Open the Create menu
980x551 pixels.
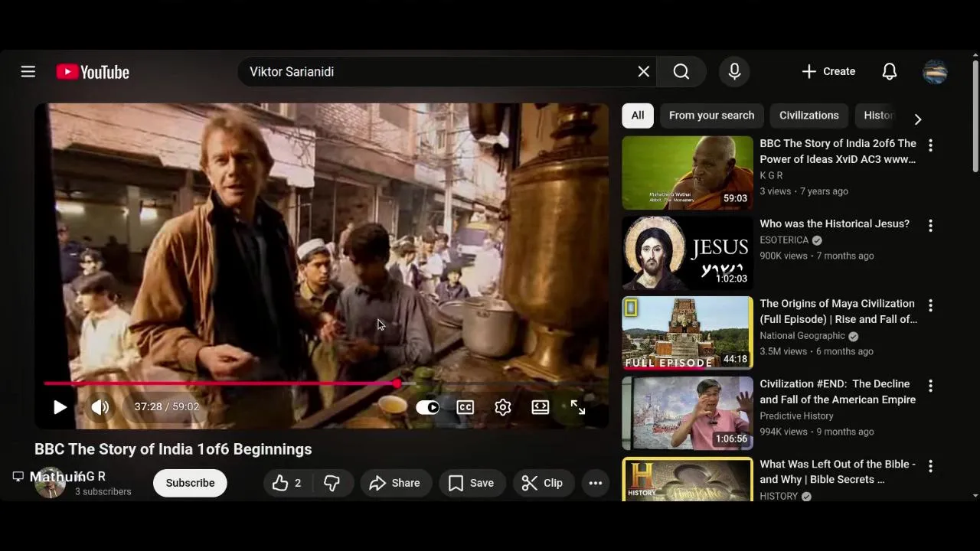828,71
